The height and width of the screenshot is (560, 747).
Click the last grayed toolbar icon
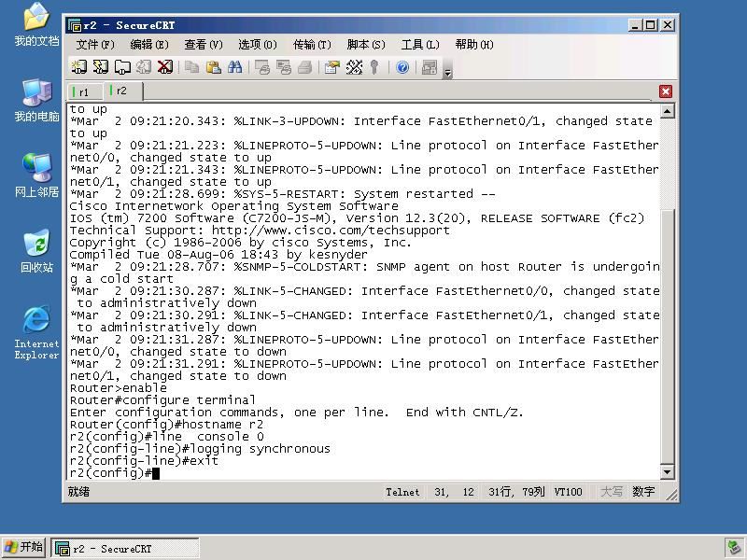click(430, 67)
